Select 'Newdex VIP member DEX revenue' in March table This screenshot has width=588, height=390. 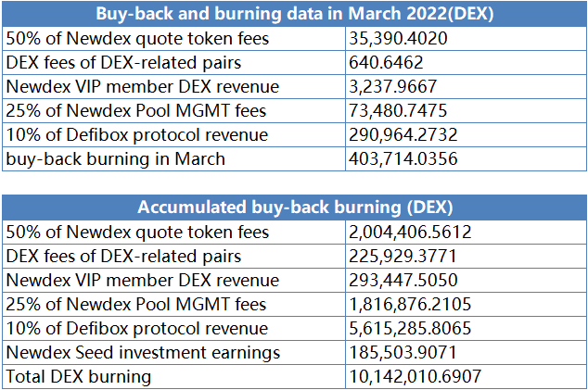pos(143,86)
